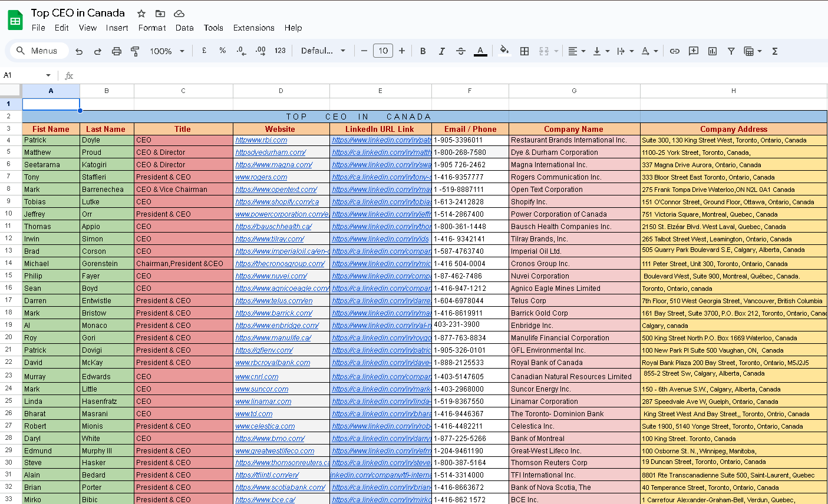828x504 pixels.
Task: Open the Extensions menu
Action: tap(253, 28)
